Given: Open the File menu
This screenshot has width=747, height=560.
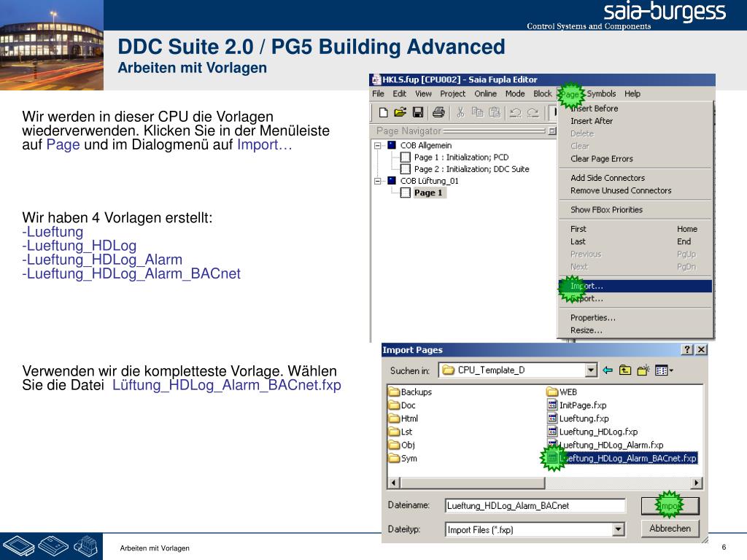Looking at the screenshot, I should [x=379, y=94].
